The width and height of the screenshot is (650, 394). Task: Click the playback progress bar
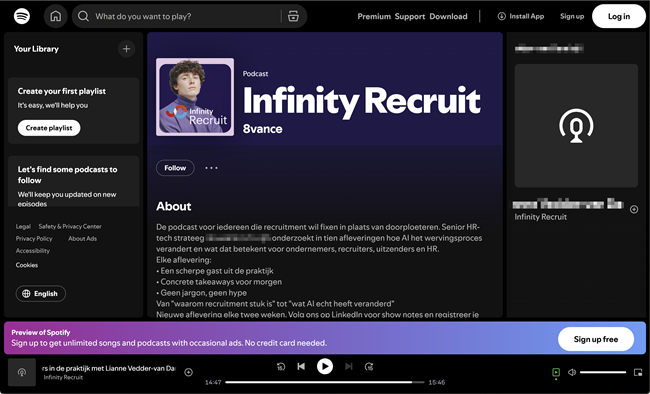point(325,382)
